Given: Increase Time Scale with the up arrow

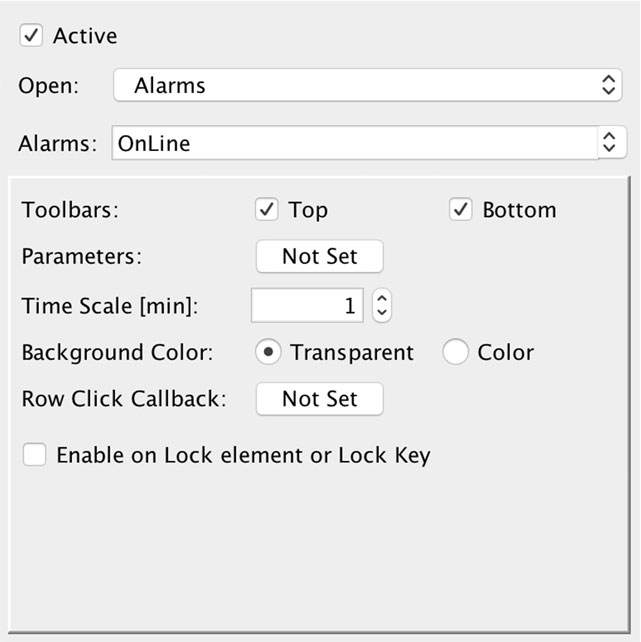Looking at the screenshot, I should point(382,298).
